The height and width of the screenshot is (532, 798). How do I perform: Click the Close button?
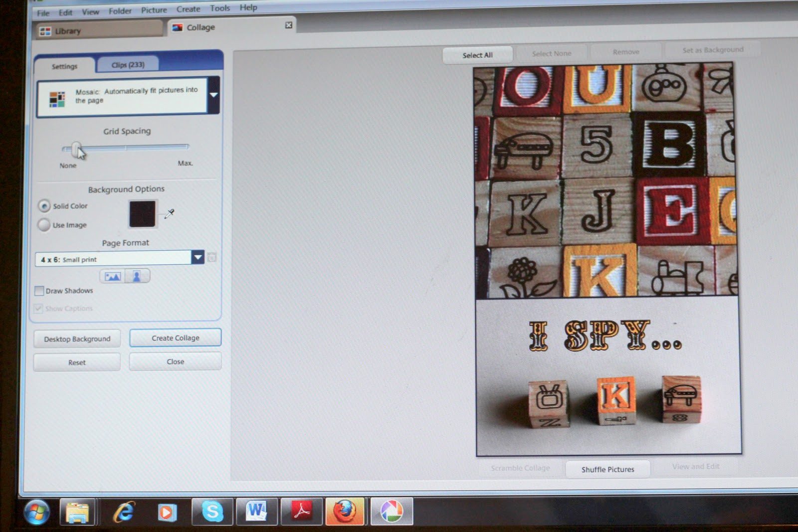(x=176, y=361)
